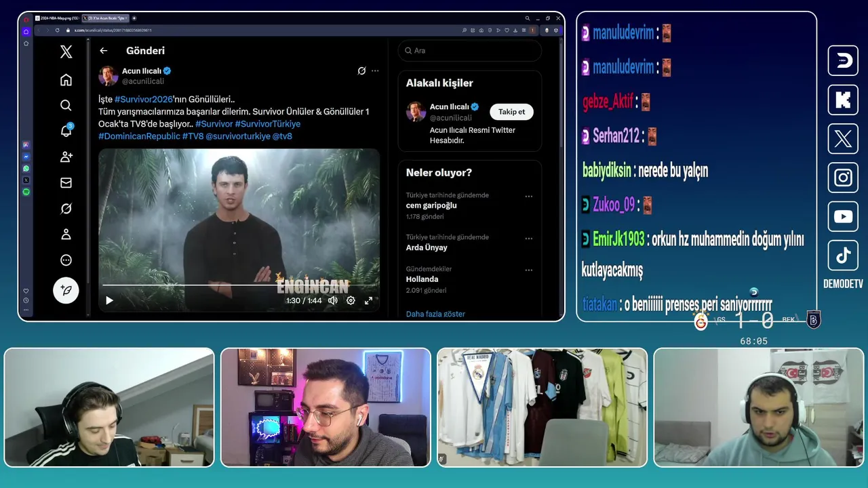
Task: Open the X Explore search icon
Action: pos(66,105)
